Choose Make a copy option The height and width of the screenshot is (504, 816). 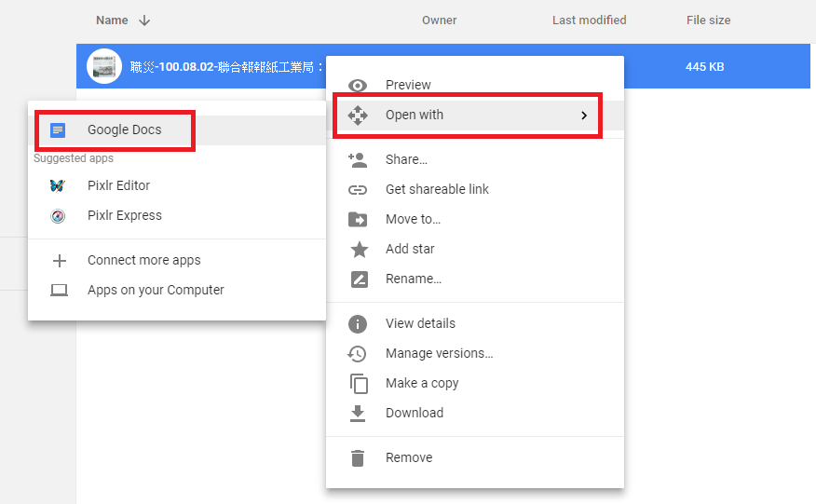pyautogui.click(x=475, y=383)
